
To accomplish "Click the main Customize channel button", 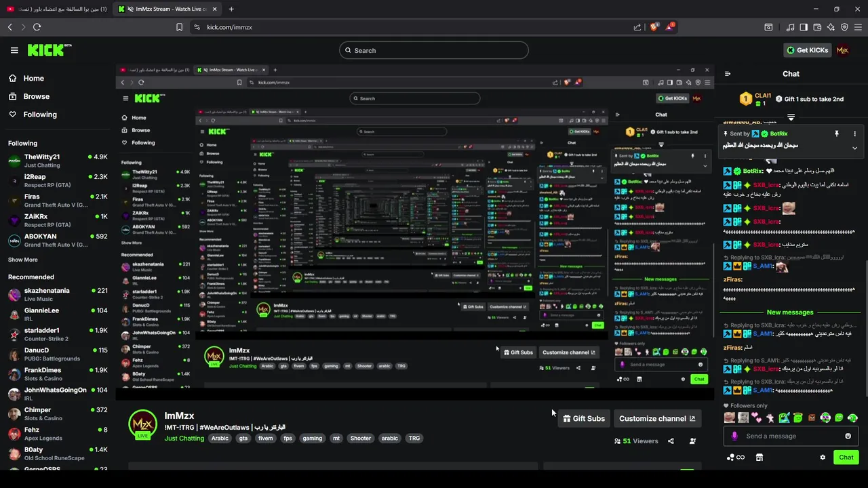I will 657,418.
